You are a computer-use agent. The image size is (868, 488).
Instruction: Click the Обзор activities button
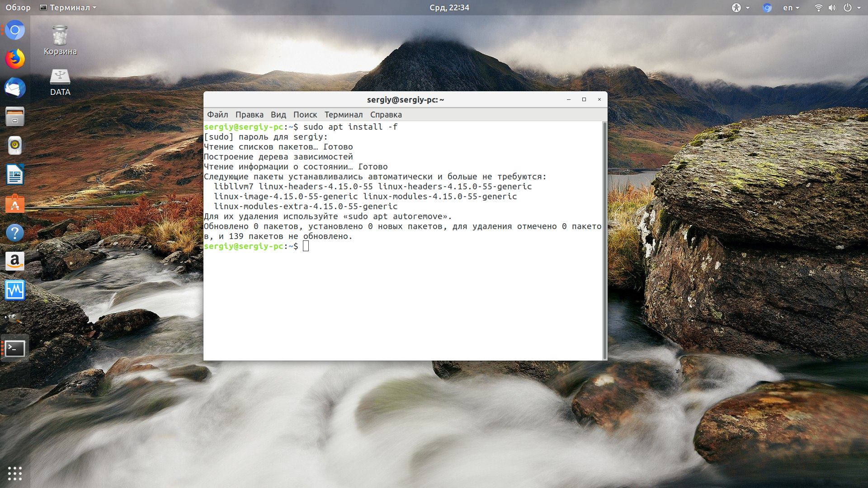18,8
